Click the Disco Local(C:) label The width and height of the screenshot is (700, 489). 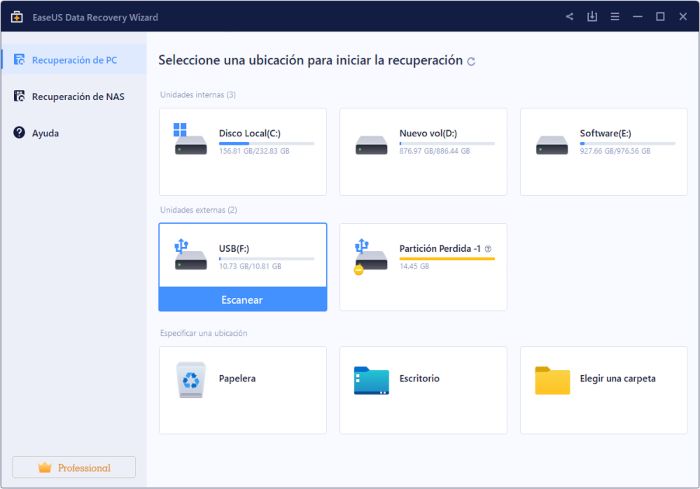[x=250, y=133]
